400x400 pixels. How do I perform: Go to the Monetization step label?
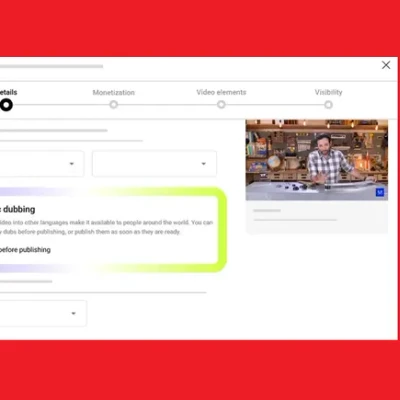pyautogui.click(x=114, y=93)
